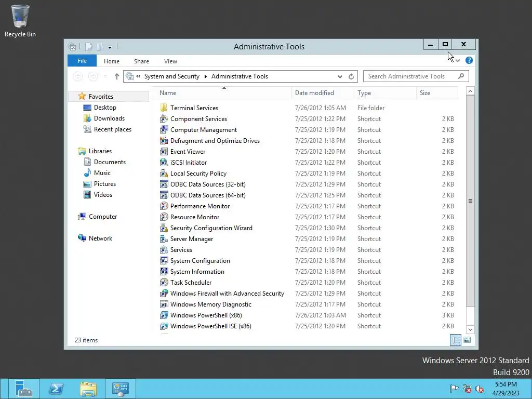Click the muted speaker tray icon
The width and height of the screenshot is (532, 399).
[x=480, y=389]
